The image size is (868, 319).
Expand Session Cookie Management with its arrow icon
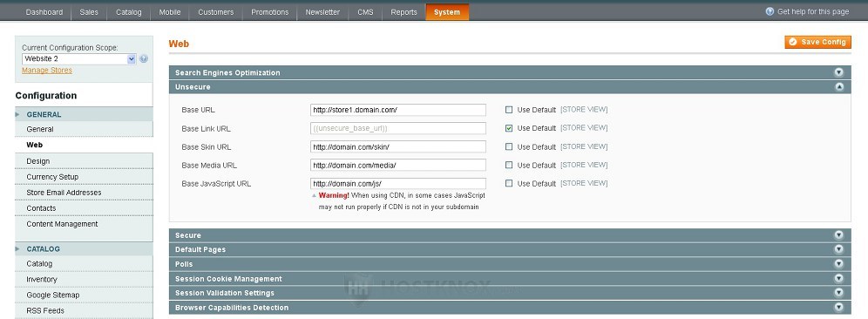pos(838,279)
